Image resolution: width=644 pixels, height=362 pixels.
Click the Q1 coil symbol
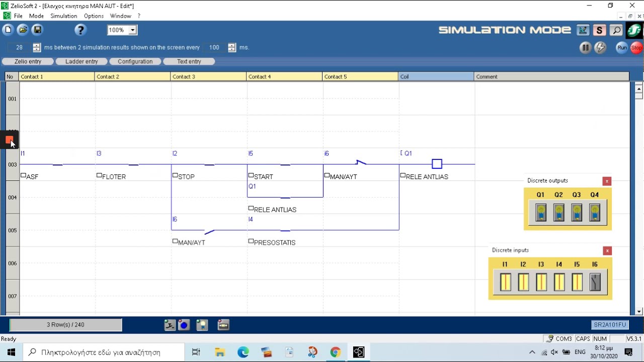[x=437, y=164]
